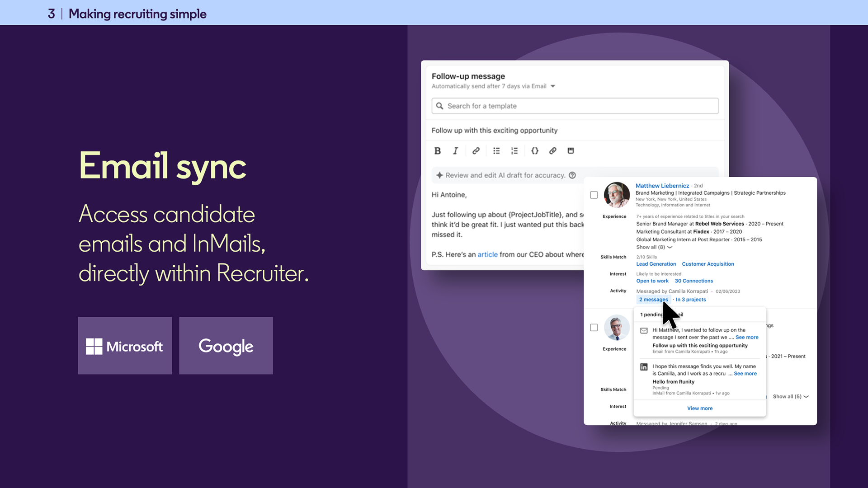Click 'InMail from Camilla Korrapati • 1w ago' line
The height and width of the screenshot is (488, 868).
(691, 393)
